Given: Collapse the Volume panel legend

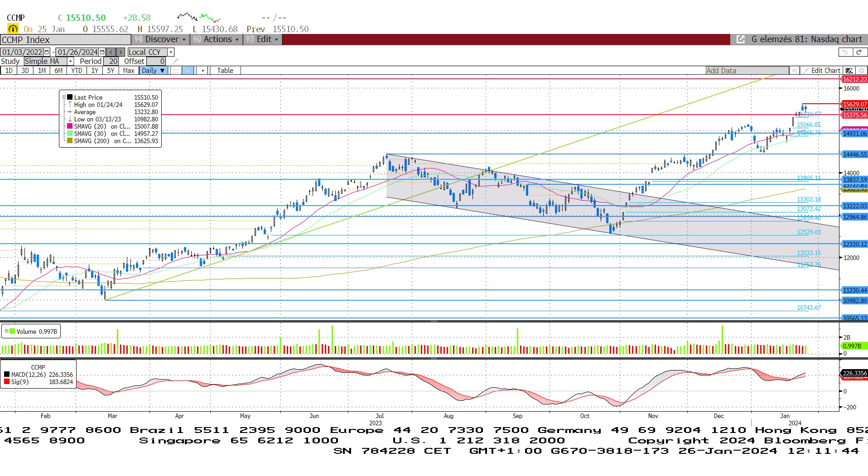Looking at the screenshot, I should (x=6, y=332).
